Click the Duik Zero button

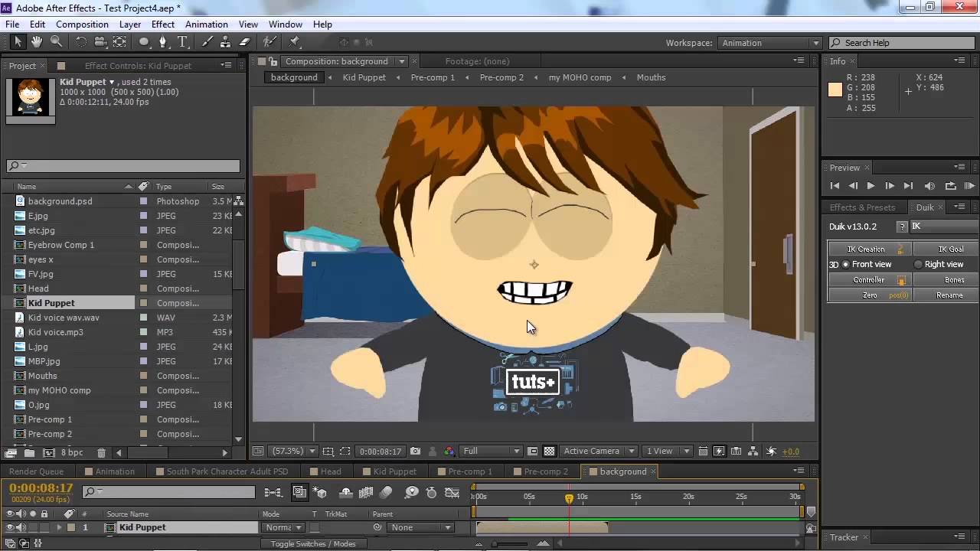(869, 295)
